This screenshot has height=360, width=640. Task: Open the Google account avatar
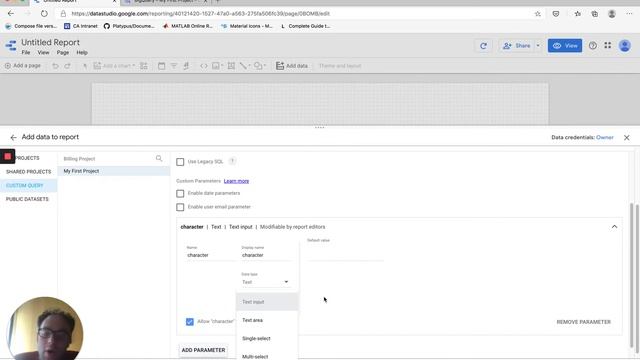click(x=624, y=46)
